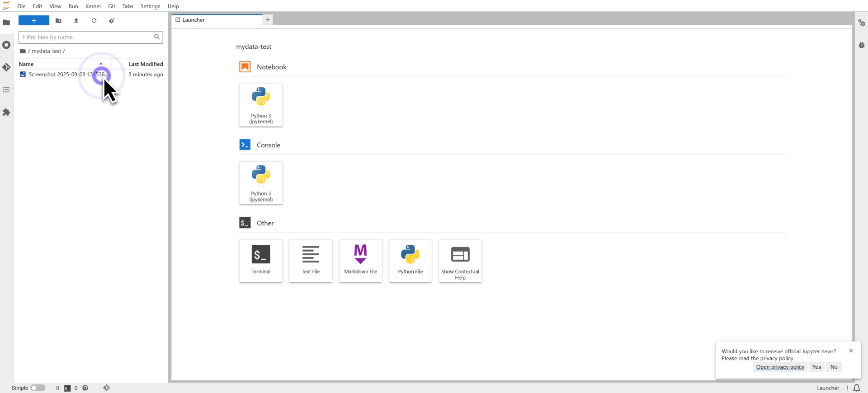Open the Extension Manager puzzle icon
This screenshot has height=393, width=868.
point(6,112)
